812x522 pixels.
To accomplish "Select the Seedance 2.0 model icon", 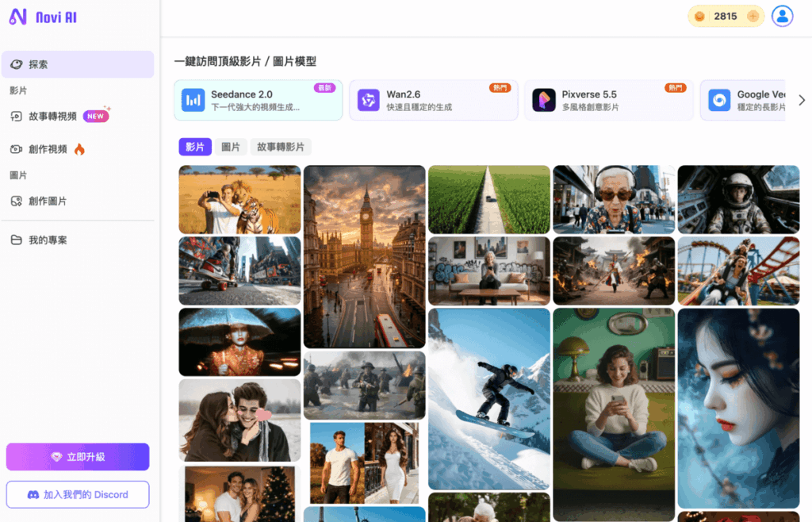I will tap(193, 99).
